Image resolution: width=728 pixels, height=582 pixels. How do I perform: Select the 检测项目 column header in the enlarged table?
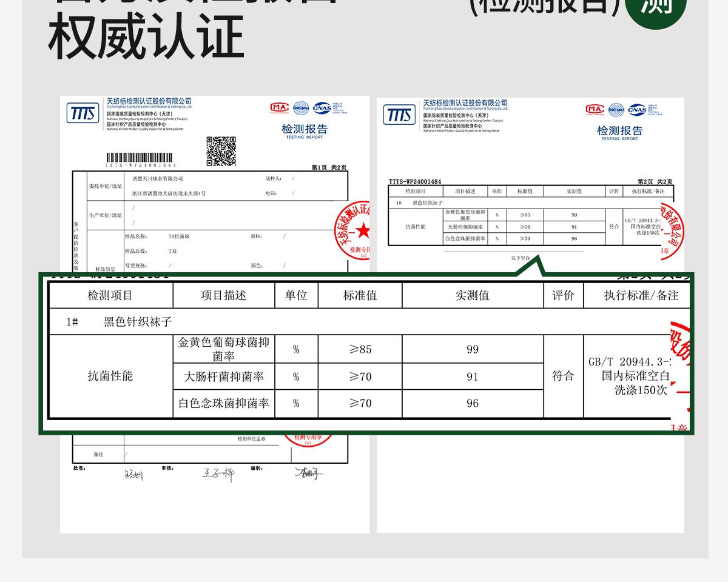110,296
